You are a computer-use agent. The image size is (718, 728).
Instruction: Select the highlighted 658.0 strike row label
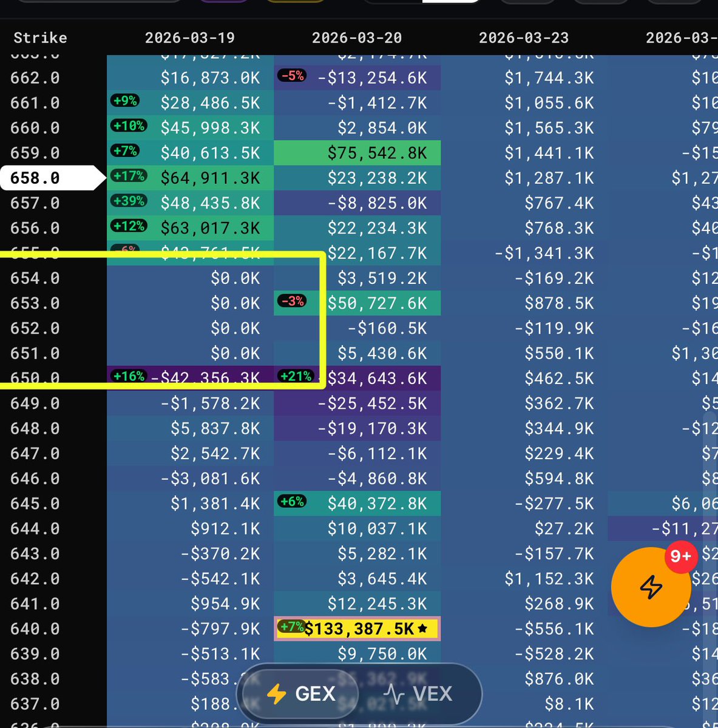[52, 178]
